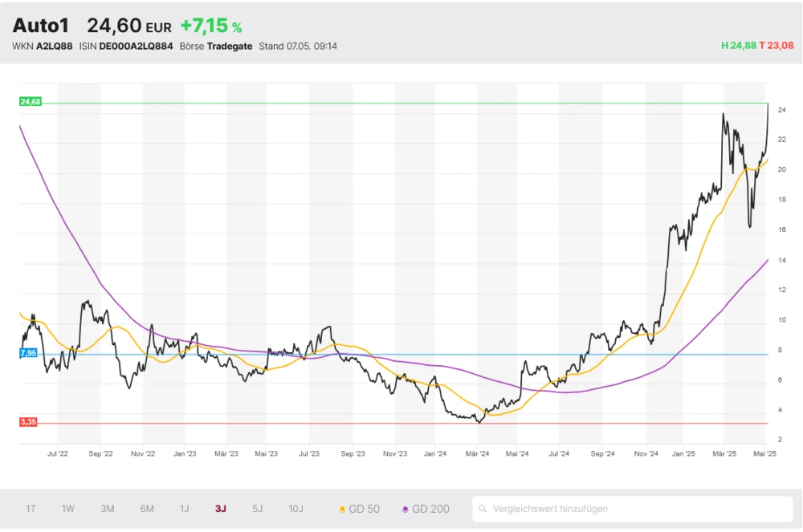The width and height of the screenshot is (803, 532).
Task: Switch chart to 1W range
Action: 68,509
